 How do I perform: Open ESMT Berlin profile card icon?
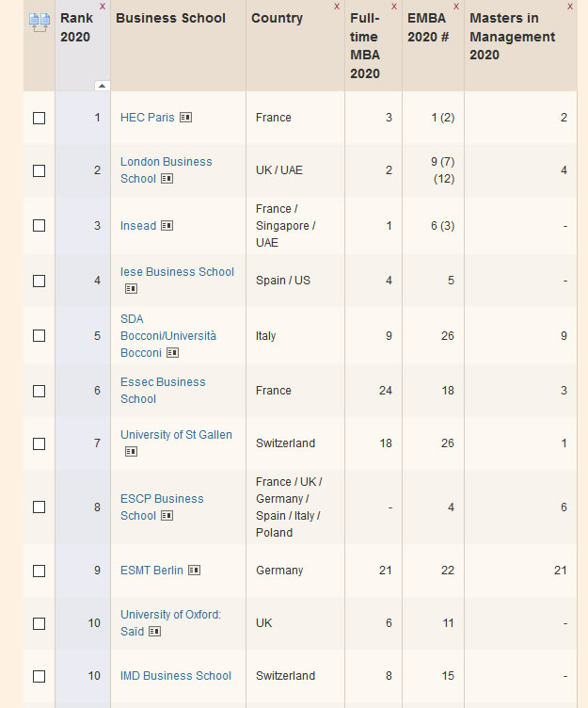(x=194, y=571)
